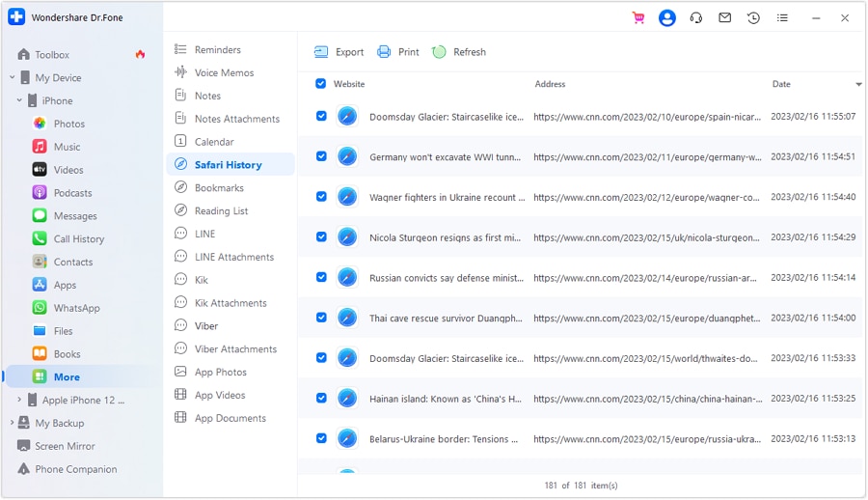Open the user account profile icon
The image size is (868, 500).
tap(667, 17)
